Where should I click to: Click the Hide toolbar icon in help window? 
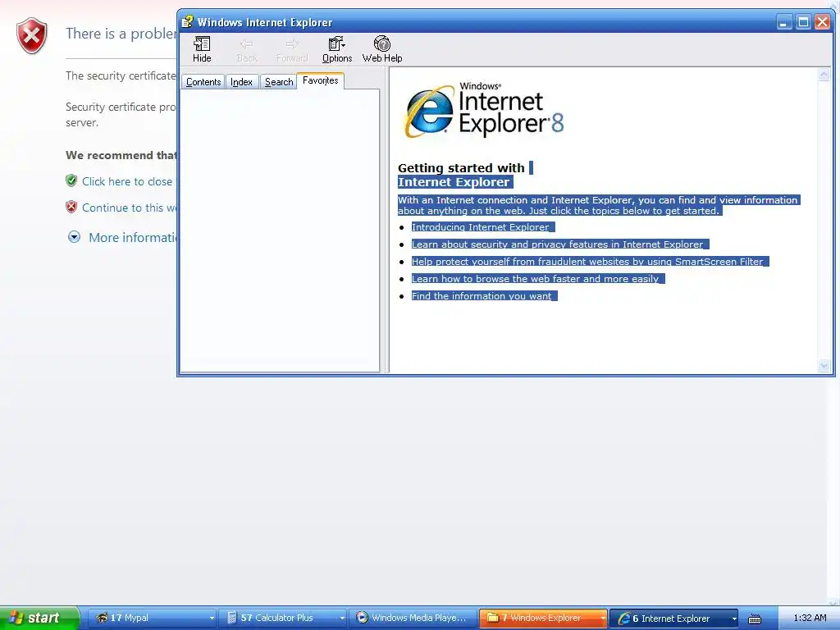pos(202,49)
